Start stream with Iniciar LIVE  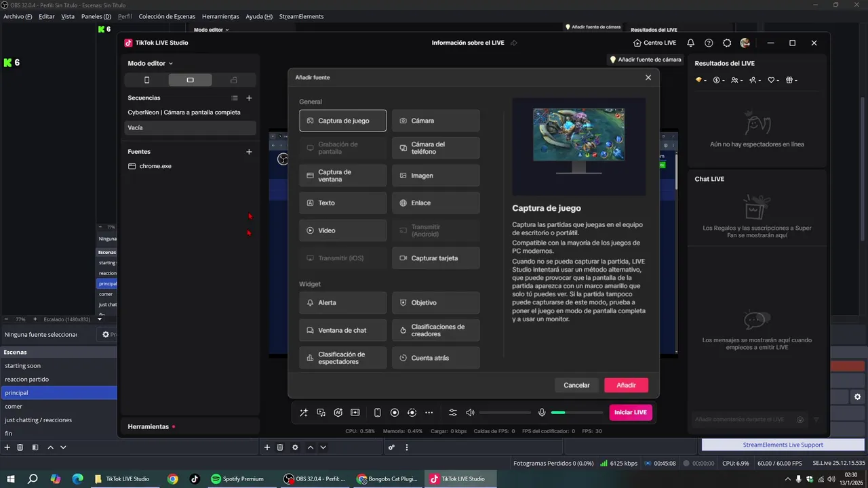pos(631,412)
